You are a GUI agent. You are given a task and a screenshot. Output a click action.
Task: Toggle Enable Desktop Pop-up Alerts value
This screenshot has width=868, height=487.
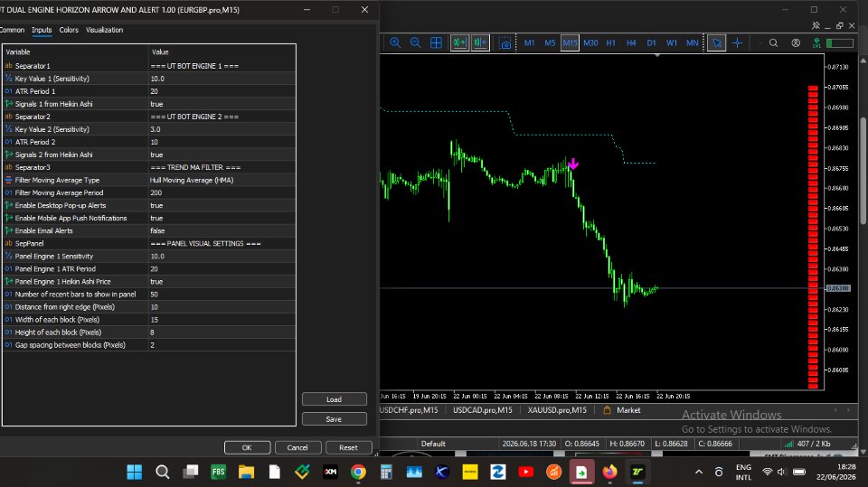coord(222,205)
